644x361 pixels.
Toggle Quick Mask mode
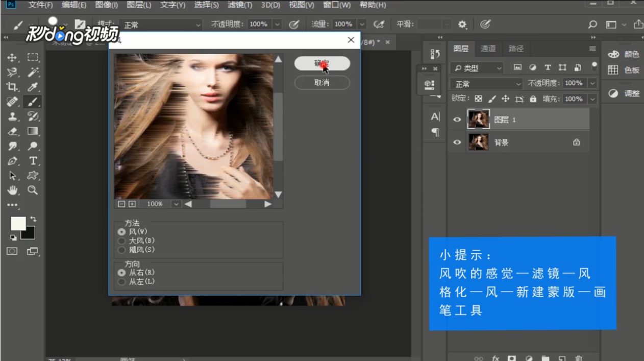pos(12,251)
